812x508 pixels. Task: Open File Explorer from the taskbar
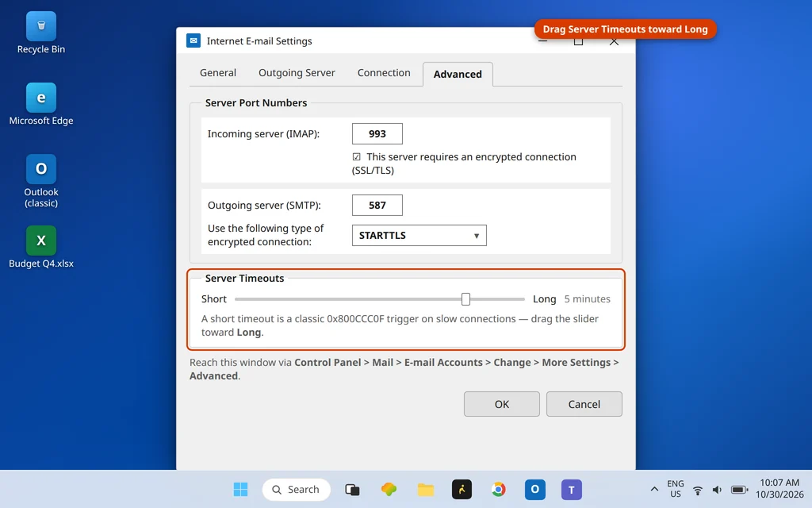[426, 489]
